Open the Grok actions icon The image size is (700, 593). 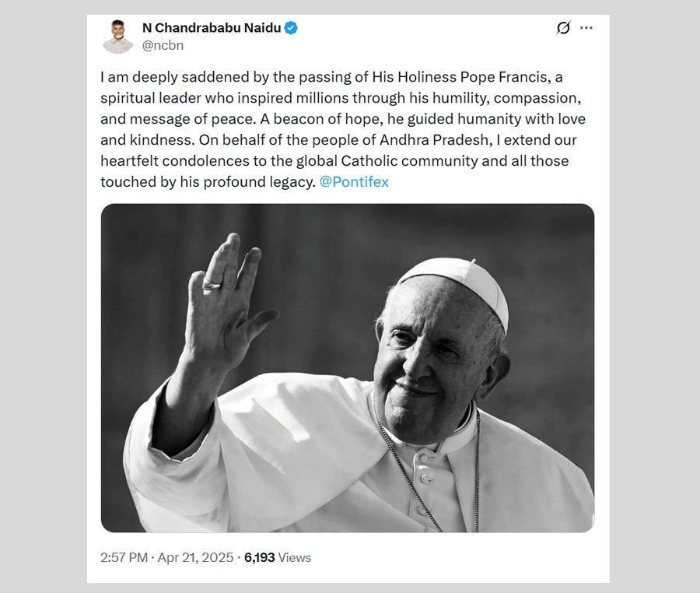click(x=564, y=28)
